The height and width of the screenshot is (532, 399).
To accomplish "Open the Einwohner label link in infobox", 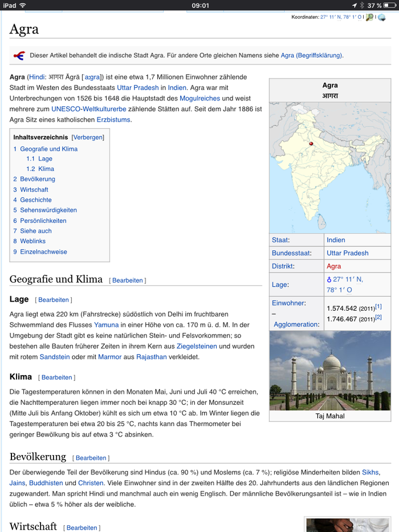I will pyautogui.click(x=288, y=303).
